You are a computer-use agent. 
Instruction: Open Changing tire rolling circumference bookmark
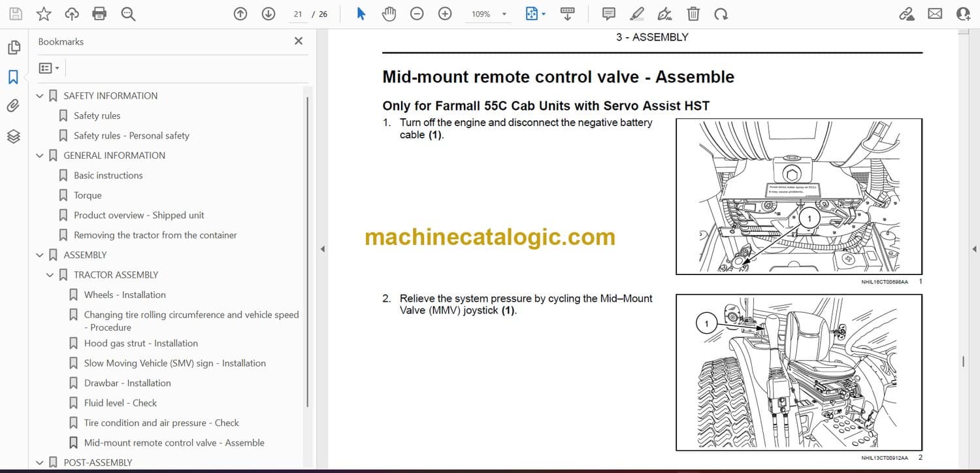(x=191, y=321)
